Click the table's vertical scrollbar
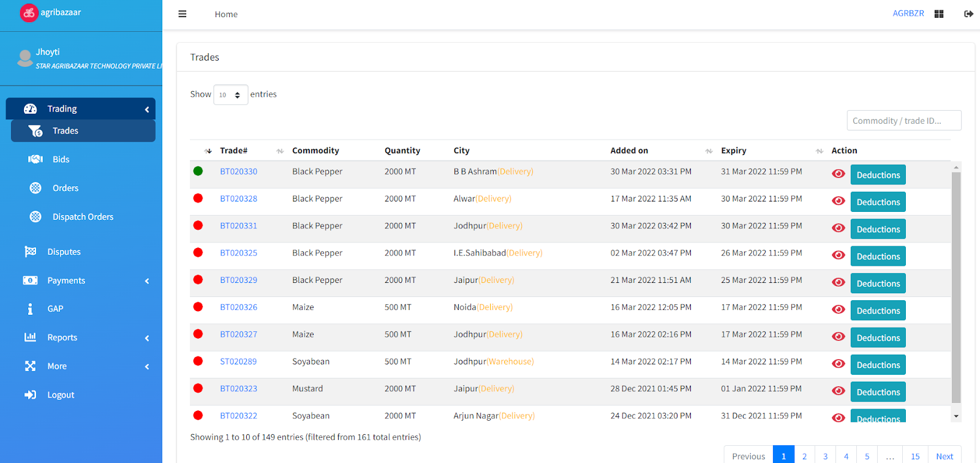The width and height of the screenshot is (980, 463). (956, 288)
